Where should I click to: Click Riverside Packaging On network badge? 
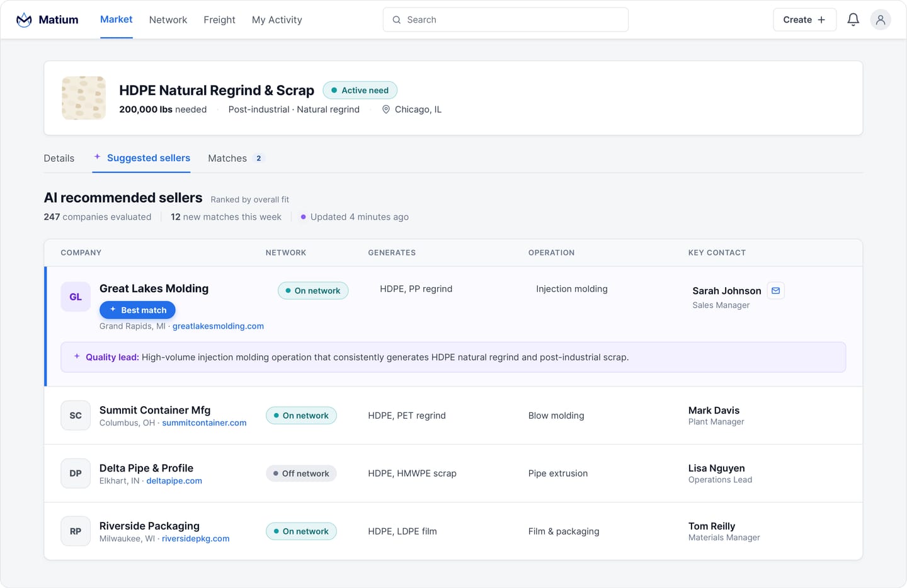[x=301, y=531]
